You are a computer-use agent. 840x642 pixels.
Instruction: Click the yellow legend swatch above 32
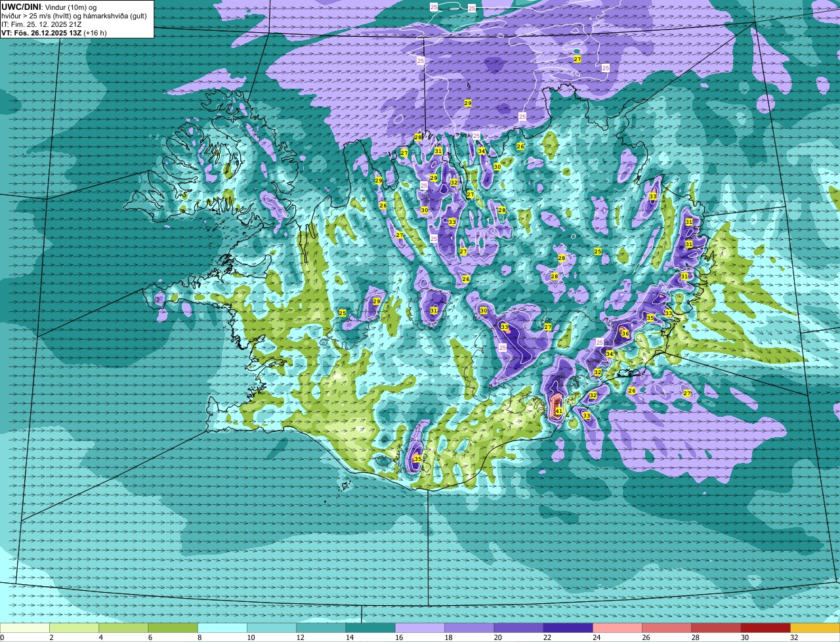(816, 628)
